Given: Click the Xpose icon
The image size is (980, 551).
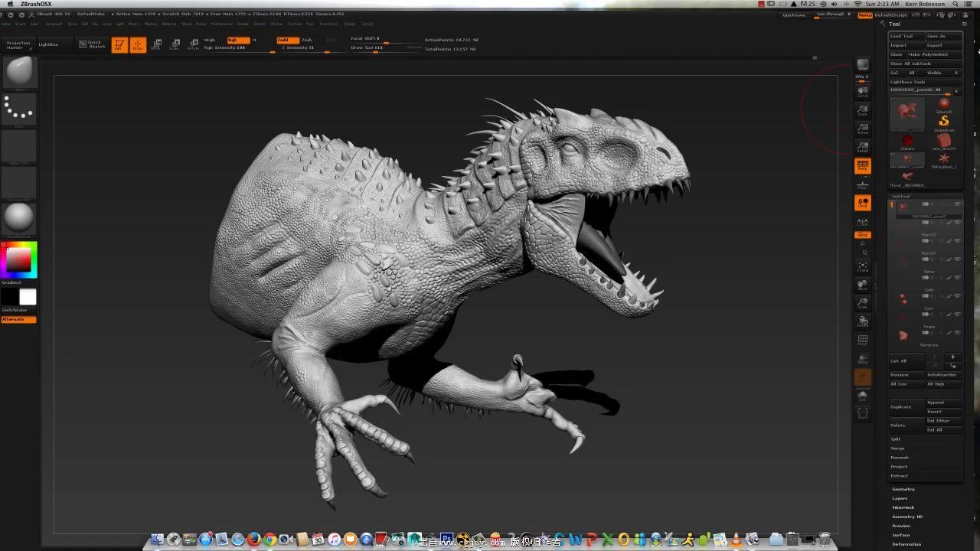Looking at the screenshot, I should pyautogui.click(x=863, y=414).
